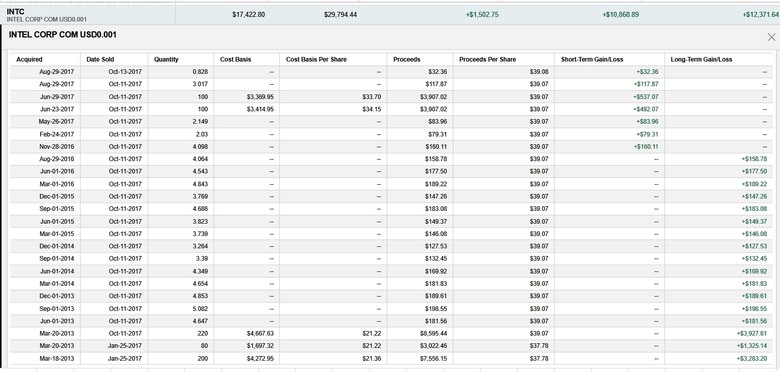The width and height of the screenshot is (780, 372).
Task: Sort by Quantity column header
Action: pos(166,60)
